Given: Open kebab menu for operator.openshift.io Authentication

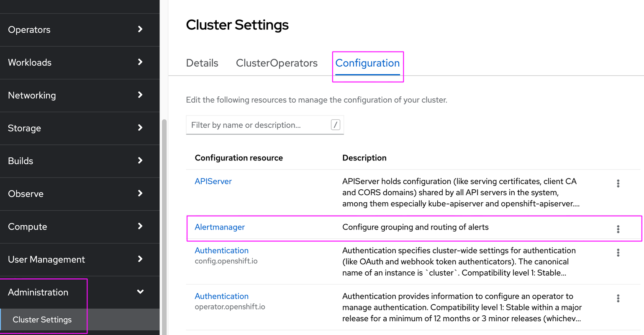Looking at the screenshot, I should (x=618, y=298).
